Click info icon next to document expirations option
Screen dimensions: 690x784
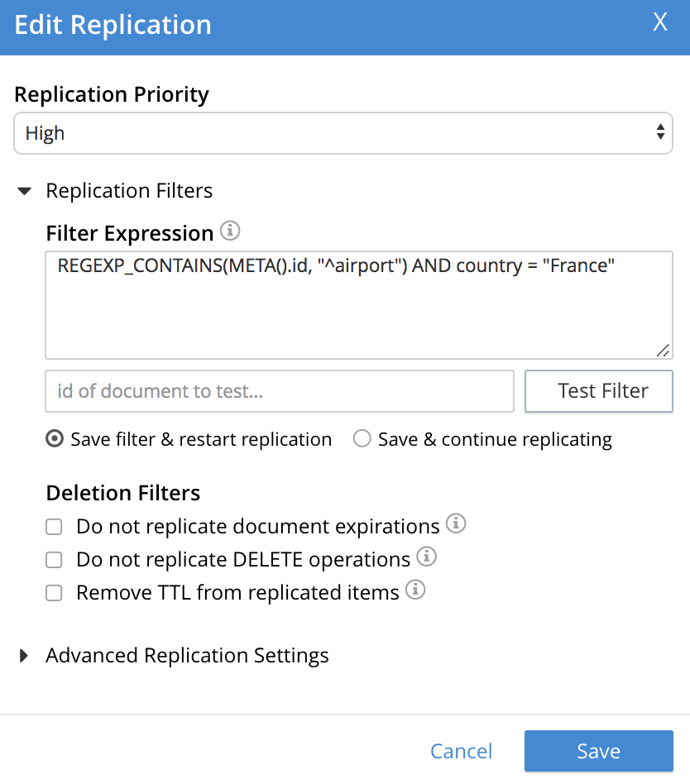[x=456, y=523]
